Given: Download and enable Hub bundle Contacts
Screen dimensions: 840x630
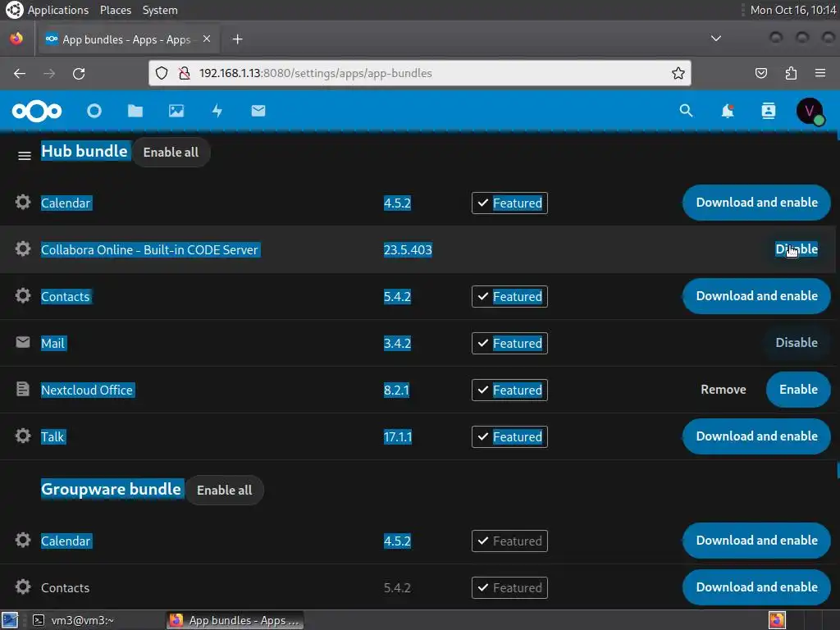Looking at the screenshot, I should click(756, 296).
